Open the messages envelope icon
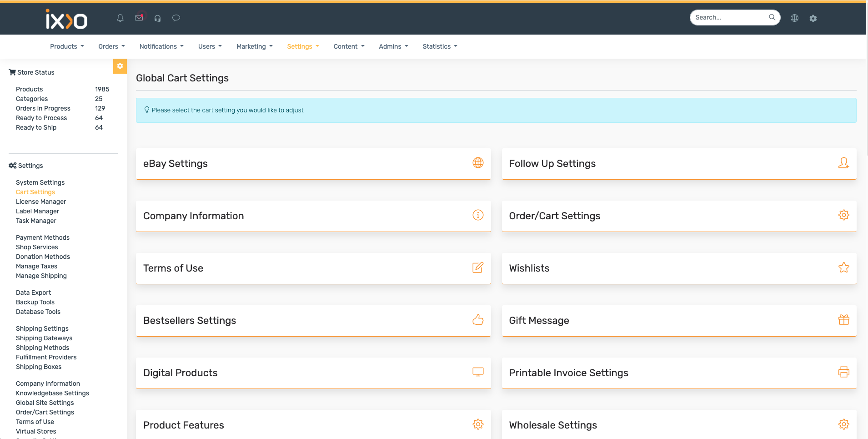 pos(139,18)
